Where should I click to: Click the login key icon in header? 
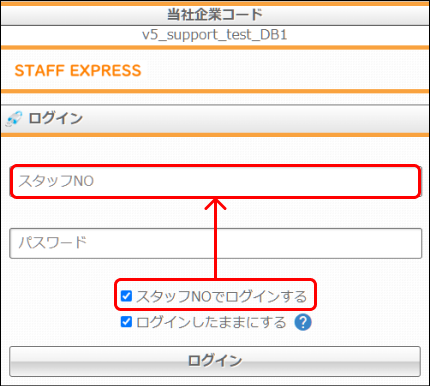pyautogui.click(x=14, y=119)
